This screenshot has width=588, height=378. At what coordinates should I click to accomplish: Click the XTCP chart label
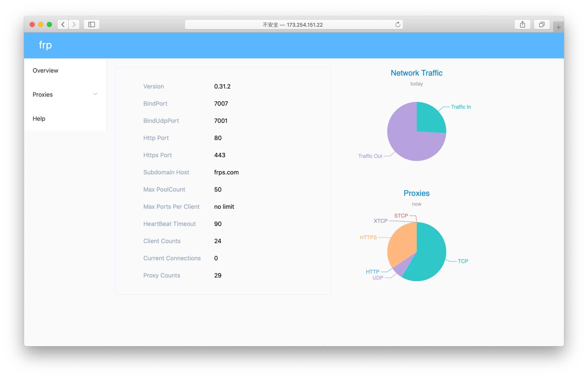(x=381, y=221)
